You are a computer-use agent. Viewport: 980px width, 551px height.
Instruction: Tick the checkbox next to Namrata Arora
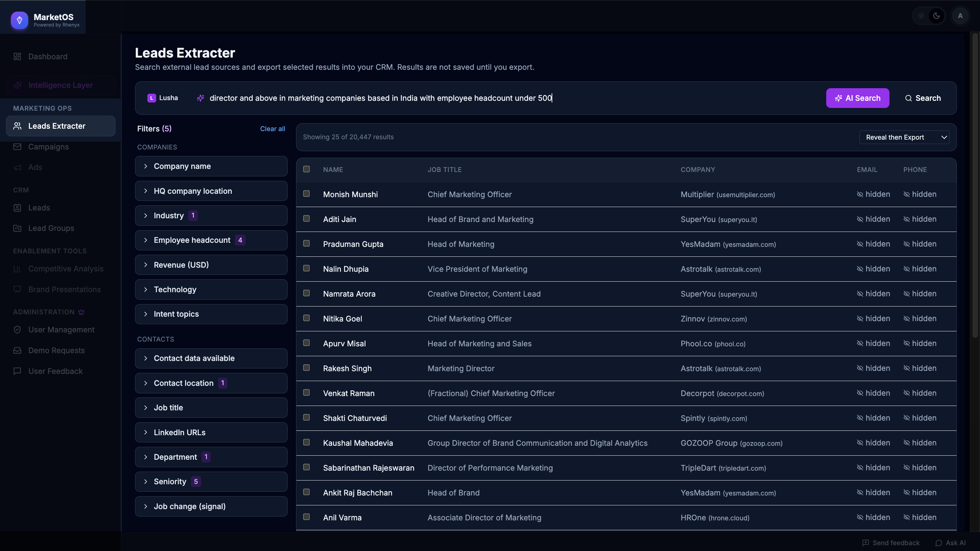click(x=306, y=293)
